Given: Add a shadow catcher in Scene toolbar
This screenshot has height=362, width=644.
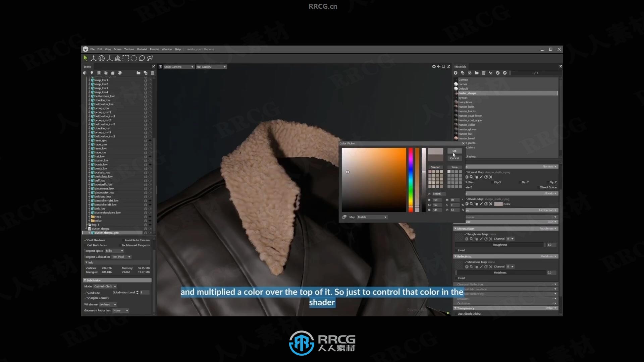Looking at the screenshot, I should coord(113,73).
